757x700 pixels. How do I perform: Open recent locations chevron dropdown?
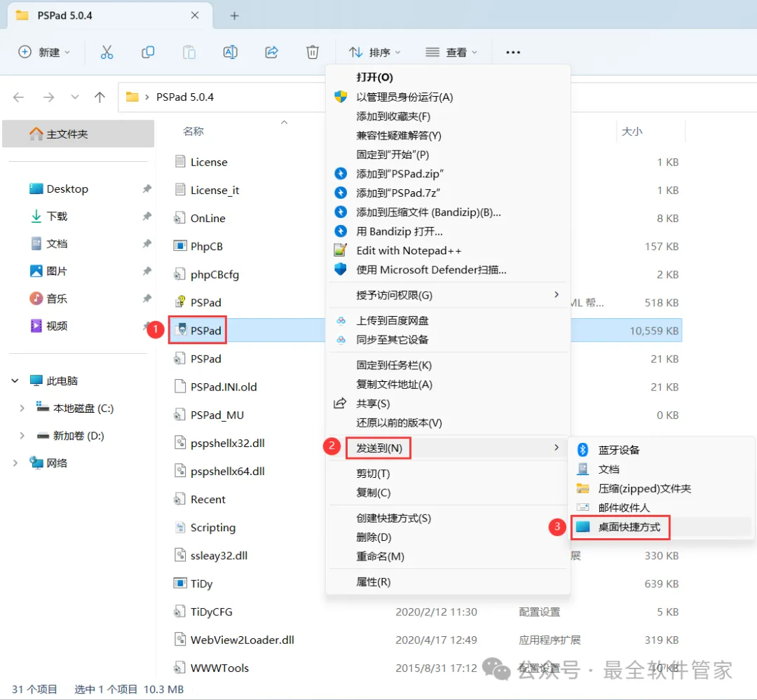75,97
